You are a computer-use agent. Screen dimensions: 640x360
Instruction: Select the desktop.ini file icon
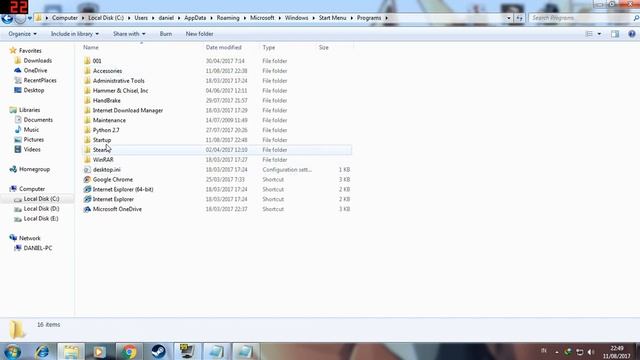pos(87,169)
